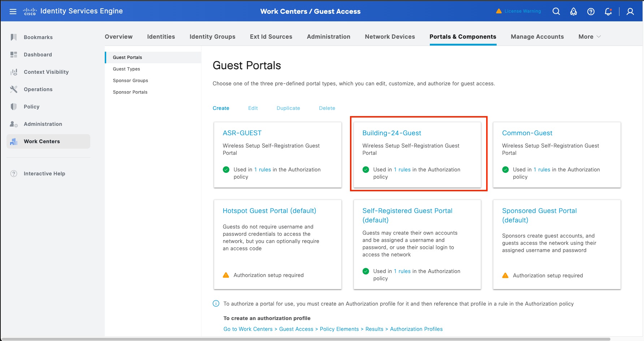Click green check icon on ASR-GUEST card
This screenshot has width=644, height=341.
pyautogui.click(x=226, y=170)
